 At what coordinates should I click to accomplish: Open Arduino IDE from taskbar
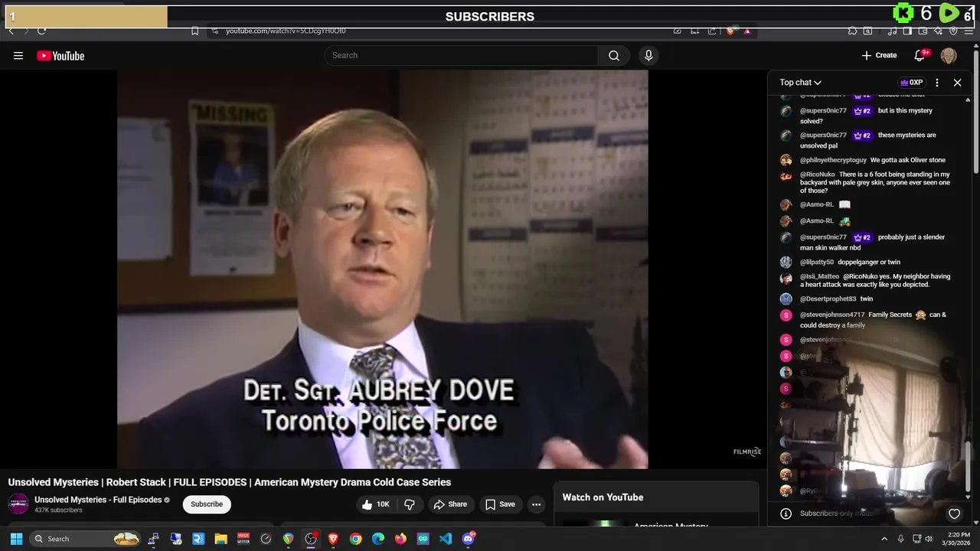tap(423, 539)
